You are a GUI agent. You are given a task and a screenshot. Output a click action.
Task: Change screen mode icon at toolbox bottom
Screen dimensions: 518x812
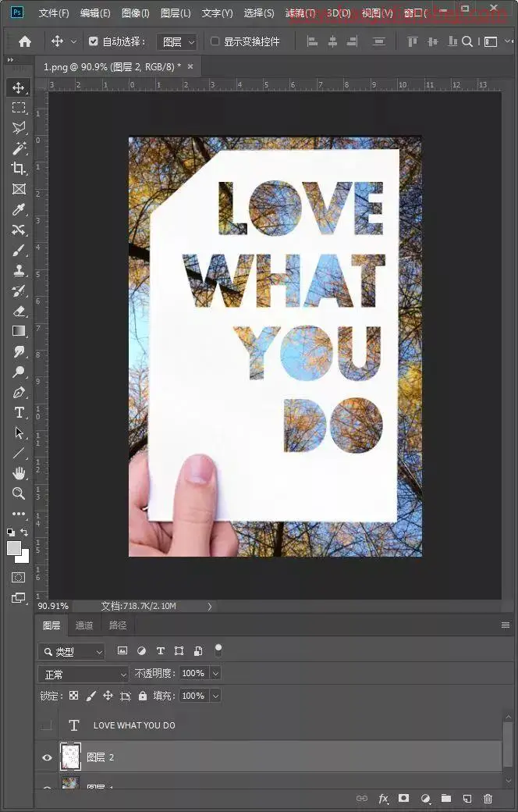[x=19, y=598]
